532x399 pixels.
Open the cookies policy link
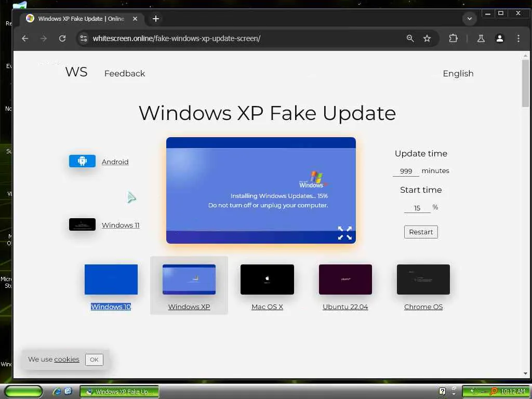click(66, 360)
